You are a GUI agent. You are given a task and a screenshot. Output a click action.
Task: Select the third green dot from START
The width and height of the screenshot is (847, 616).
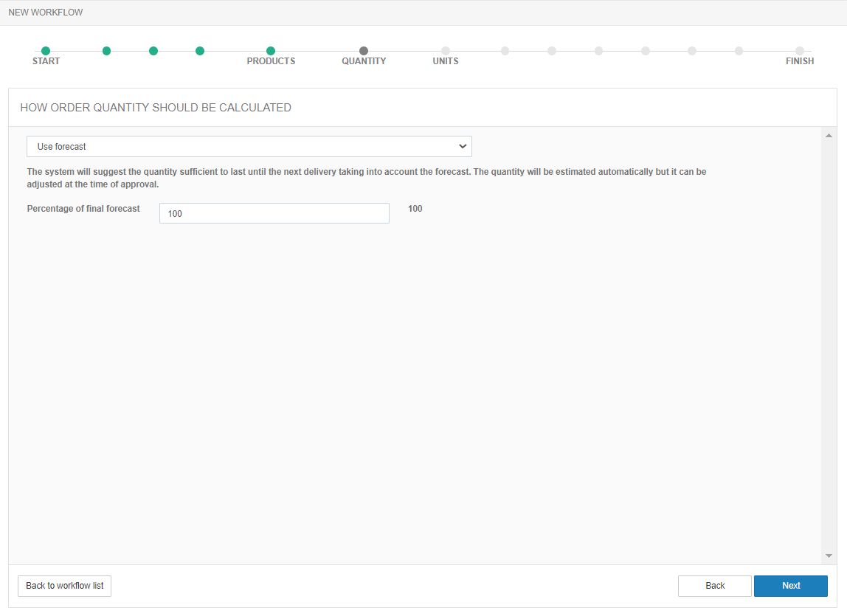153,51
